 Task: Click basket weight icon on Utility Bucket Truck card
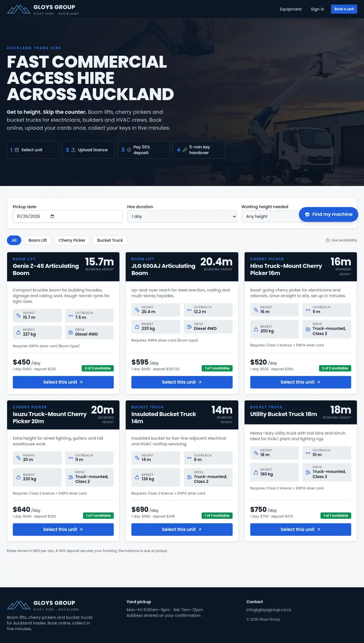(256, 472)
